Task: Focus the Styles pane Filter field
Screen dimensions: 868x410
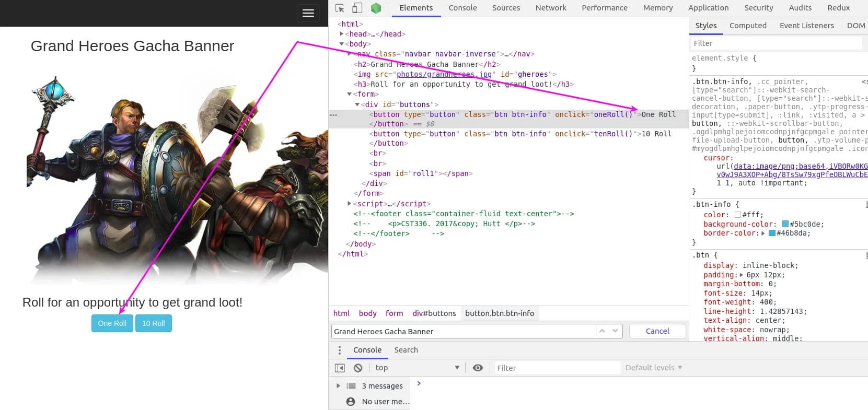Action: click(x=776, y=43)
